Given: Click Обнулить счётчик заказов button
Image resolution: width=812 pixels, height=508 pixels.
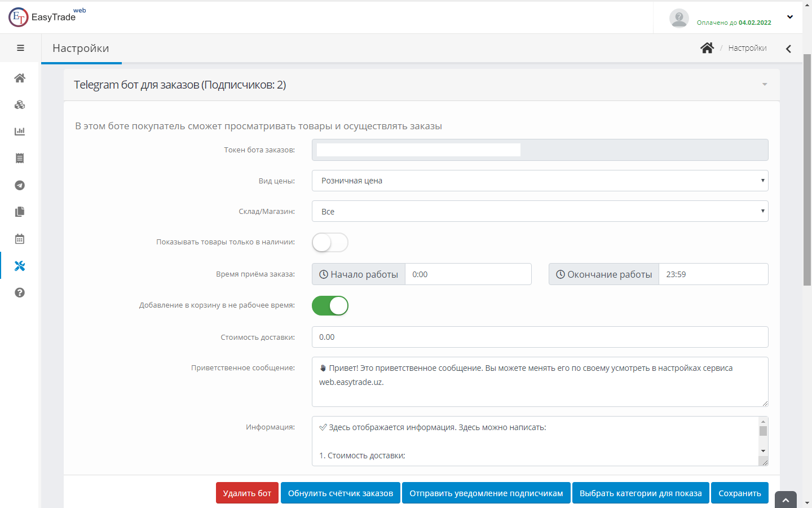Looking at the screenshot, I should pos(341,493).
